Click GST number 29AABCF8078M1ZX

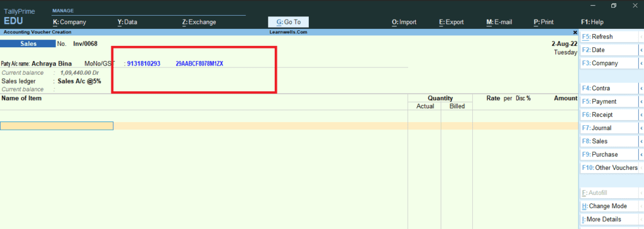click(199, 64)
